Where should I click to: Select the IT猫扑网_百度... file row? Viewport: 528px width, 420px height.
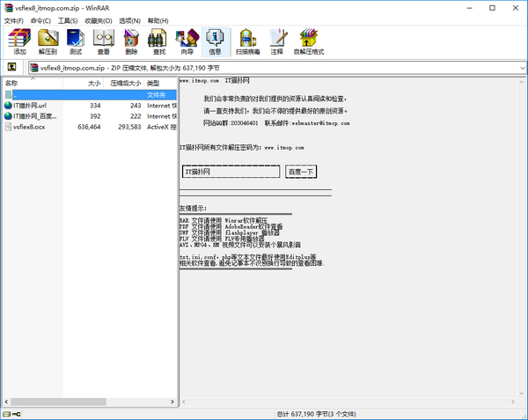pos(91,116)
